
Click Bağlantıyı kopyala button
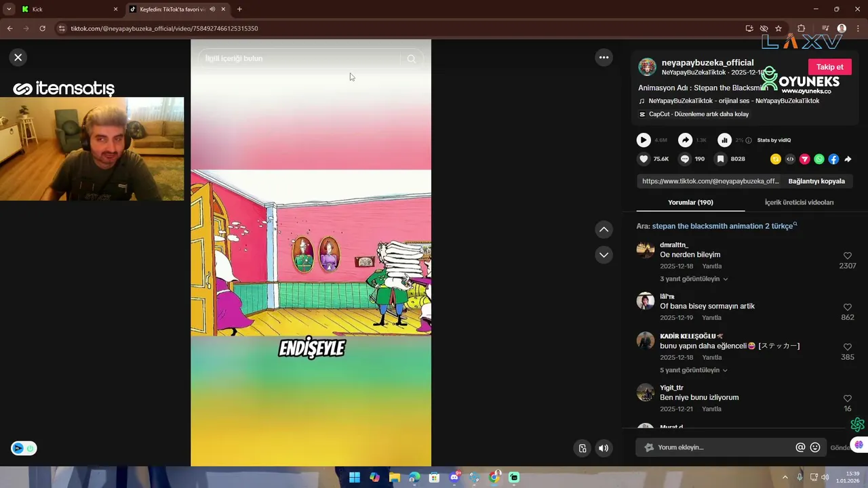coord(816,182)
